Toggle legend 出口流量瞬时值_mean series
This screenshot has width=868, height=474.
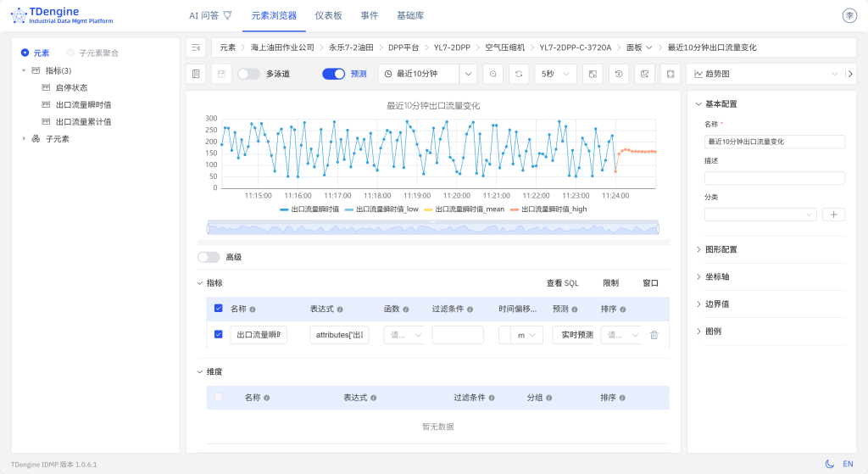click(x=464, y=209)
